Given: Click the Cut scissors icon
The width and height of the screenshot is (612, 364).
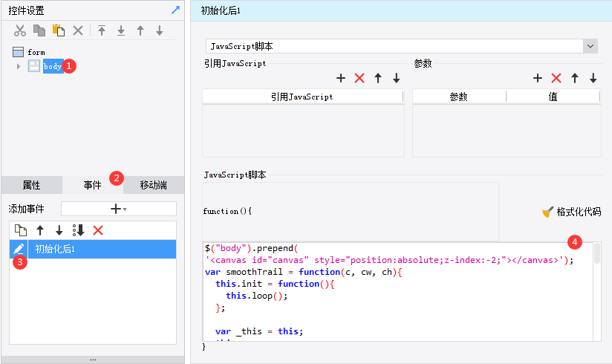Looking at the screenshot, I should tap(20, 30).
